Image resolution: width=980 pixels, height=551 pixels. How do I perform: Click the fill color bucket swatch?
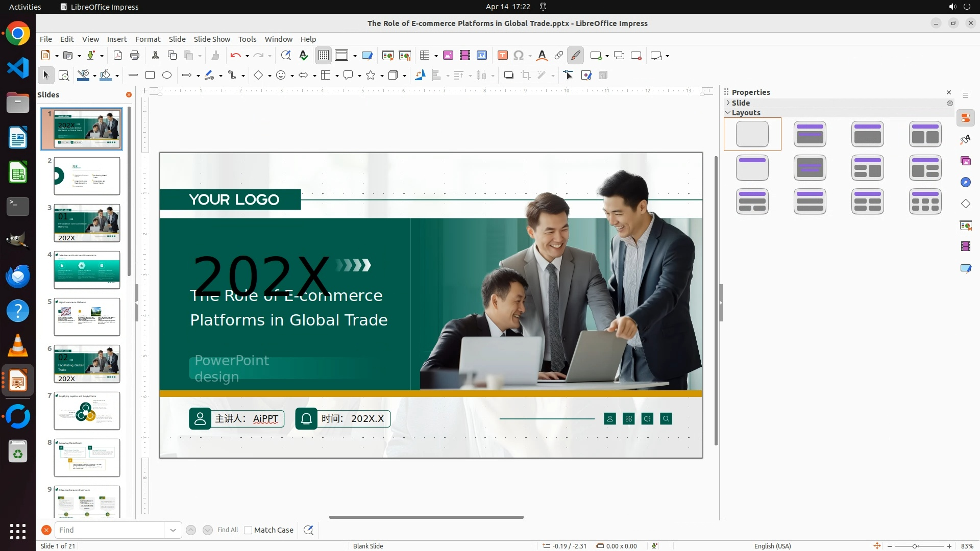click(106, 76)
